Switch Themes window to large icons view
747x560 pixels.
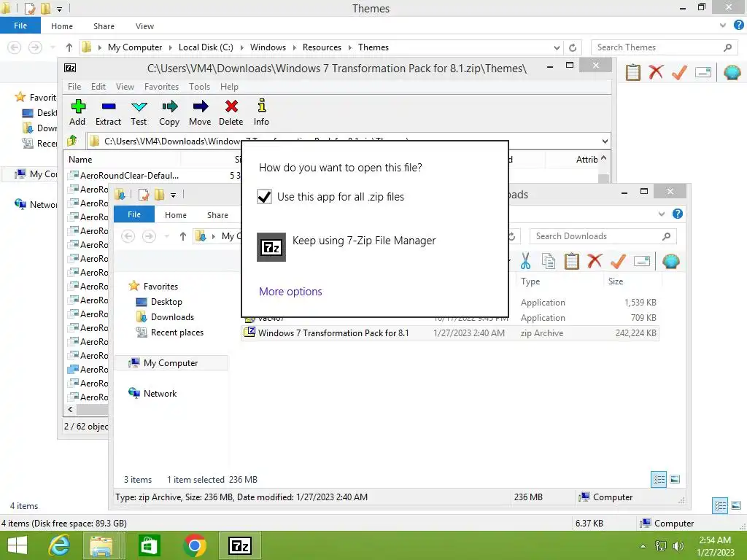[736, 505]
